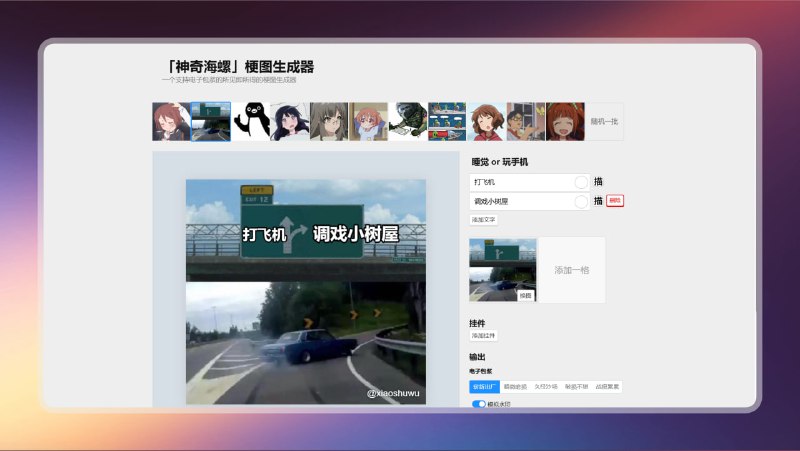Viewport: 800px width, 451px height.
Task: Select the camouflage soldier writing template
Action: pos(408,121)
